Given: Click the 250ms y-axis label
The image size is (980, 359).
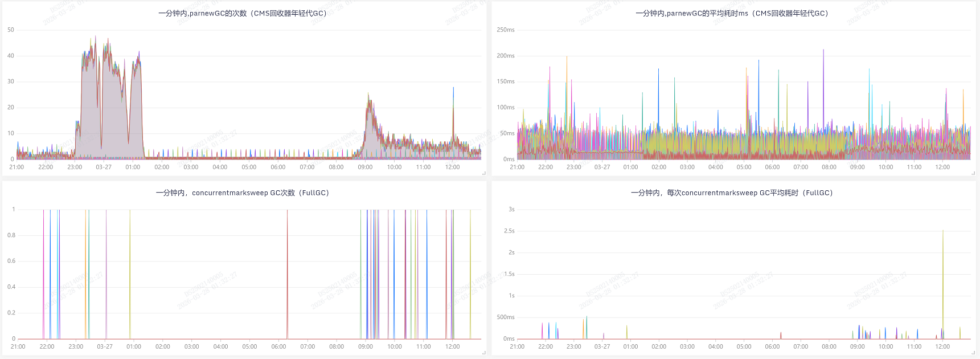Looking at the screenshot, I should tap(505, 30).
